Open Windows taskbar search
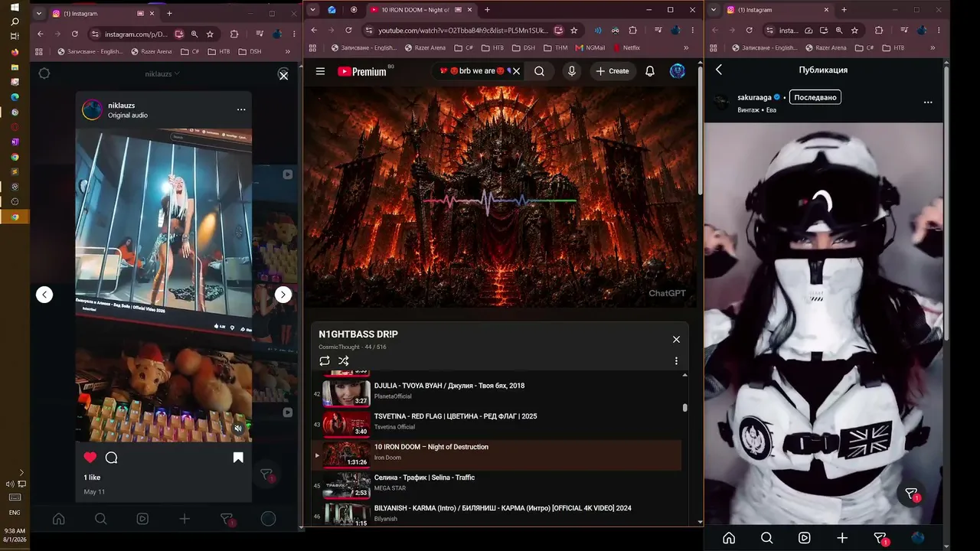 15,21
